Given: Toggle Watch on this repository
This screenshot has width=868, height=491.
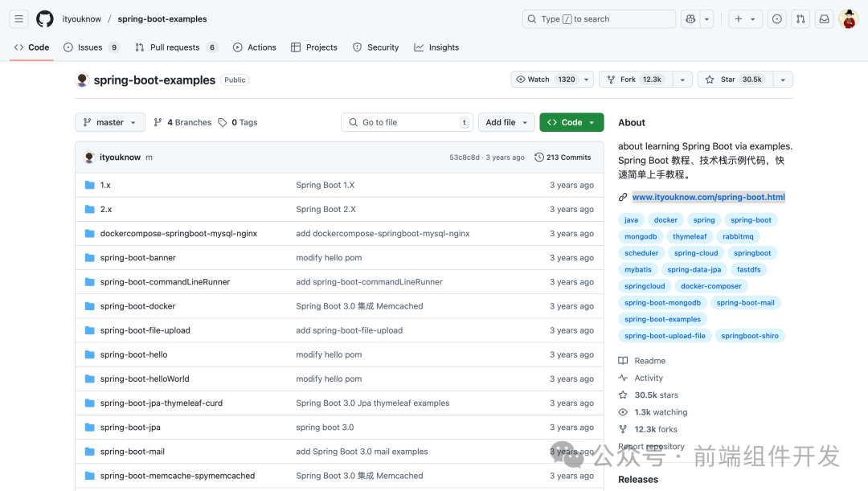Looking at the screenshot, I should click(546, 80).
